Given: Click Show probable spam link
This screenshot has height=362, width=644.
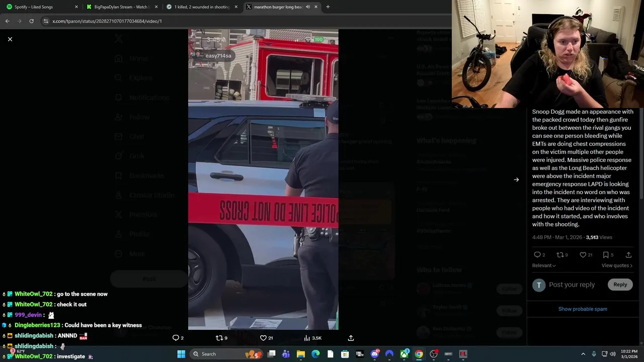Looking at the screenshot, I should coord(583,309).
